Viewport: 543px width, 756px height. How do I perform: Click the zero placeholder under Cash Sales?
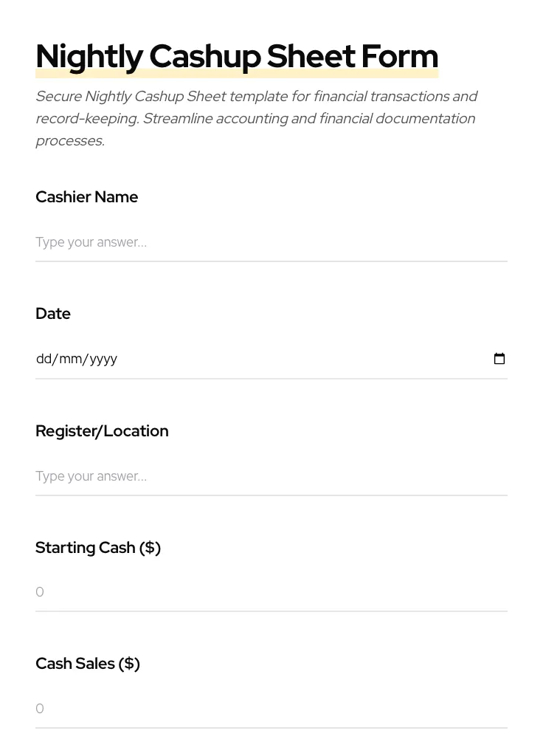[x=40, y=708]
